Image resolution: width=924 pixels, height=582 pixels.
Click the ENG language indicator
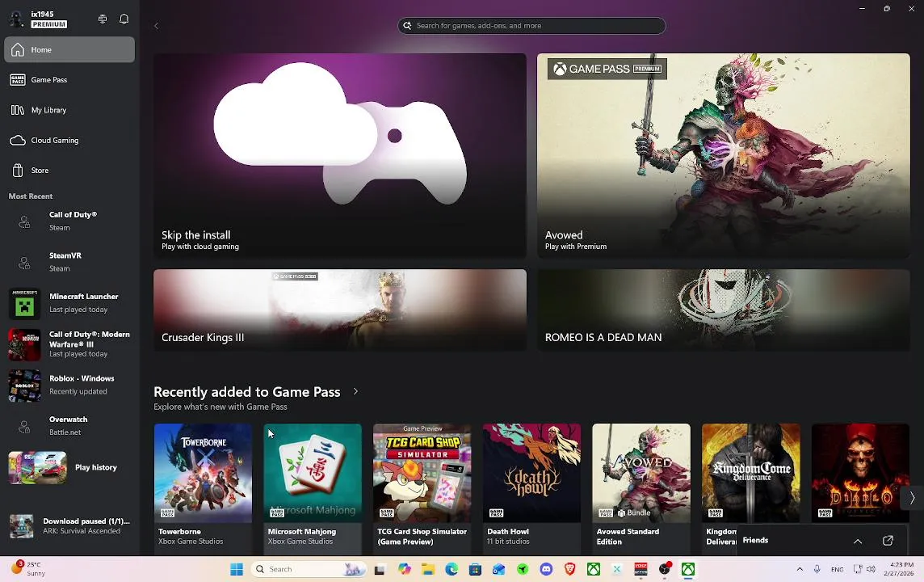pyautogui.click(x=837, y=569)
